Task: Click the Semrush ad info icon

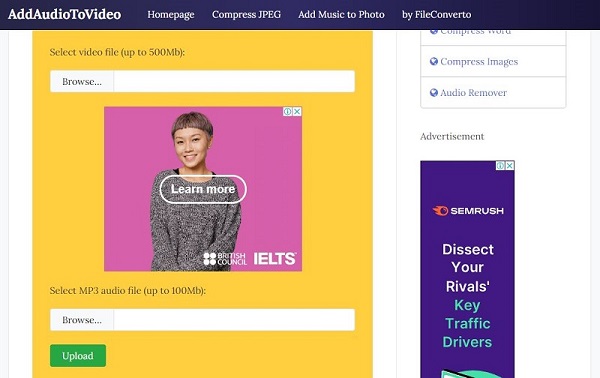Action: point(501,166)
